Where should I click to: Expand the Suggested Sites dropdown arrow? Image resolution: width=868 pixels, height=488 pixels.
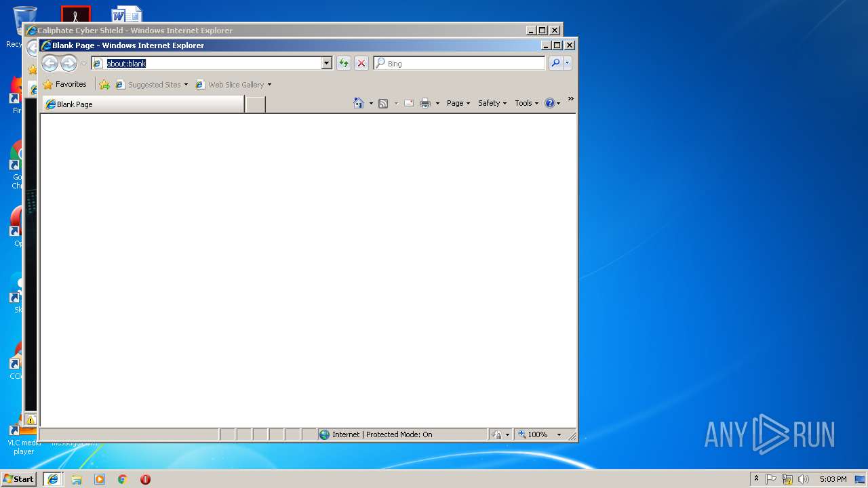[x=186, y=85]
